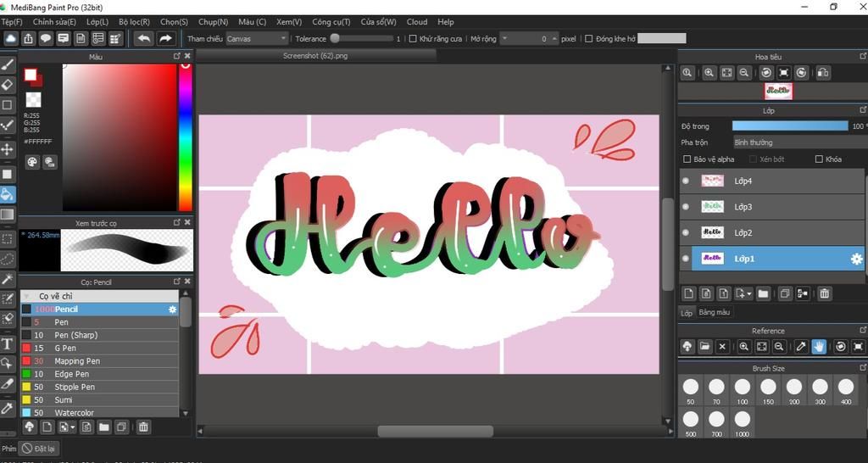Image resolution: width=868 pixels, height=463 pixels.
Task: Open Tham chiếu Canvas dropdown
Action: [258, 39]
